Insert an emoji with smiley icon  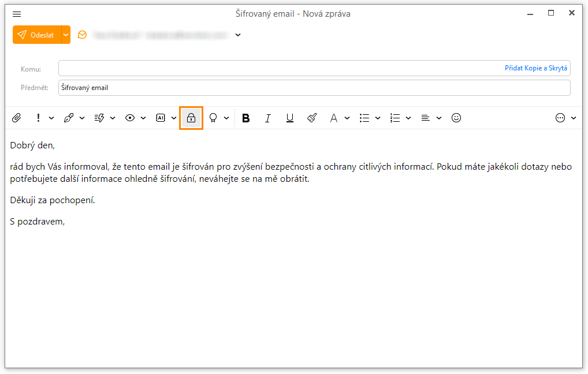pos(456,118)
